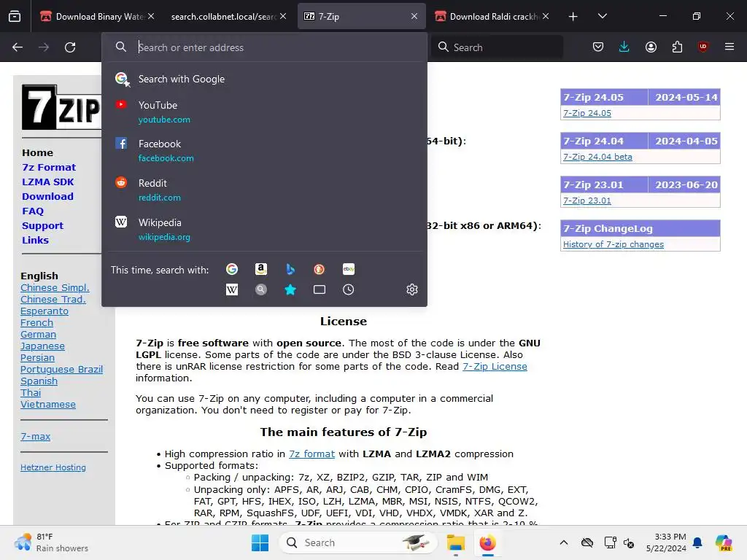Image resolution: width=747 pixels, height=560 pixels.
Task: Search this time with Google icon
Action: [x=231, y=270]
